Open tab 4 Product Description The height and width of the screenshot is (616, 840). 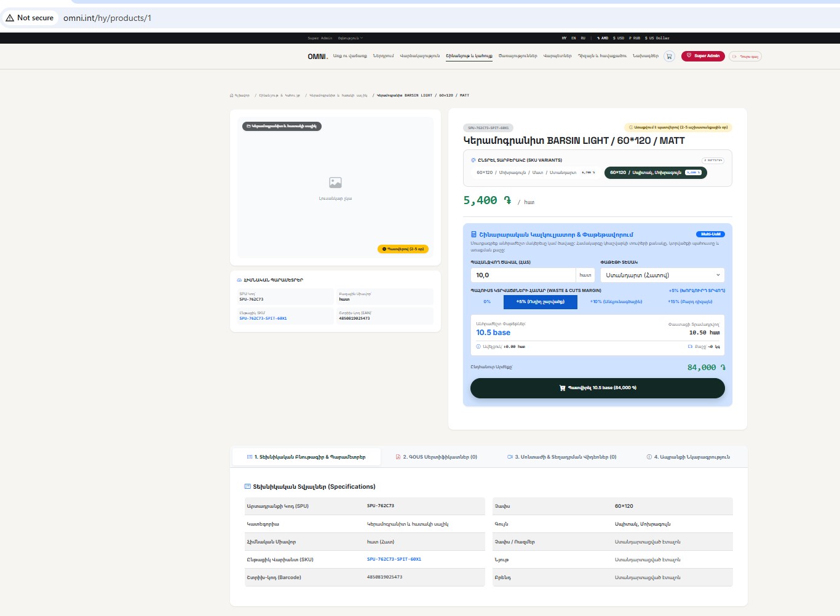(x=688, y=457)
